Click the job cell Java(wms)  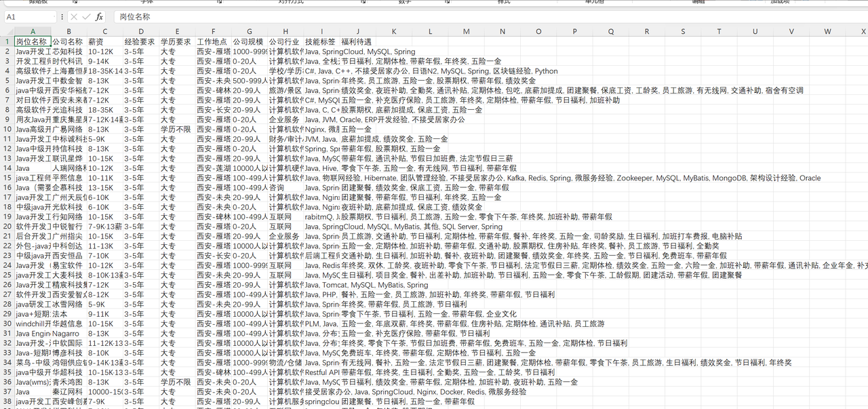point(33,382)
